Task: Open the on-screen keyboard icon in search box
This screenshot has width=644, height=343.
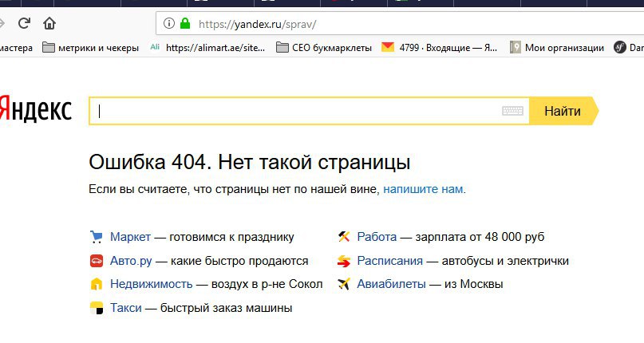Action: click(512, 111)
